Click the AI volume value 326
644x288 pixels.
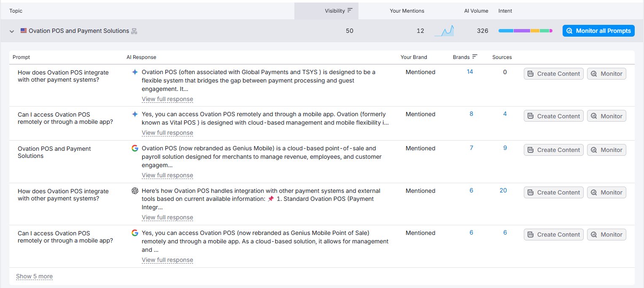[482, 31]
